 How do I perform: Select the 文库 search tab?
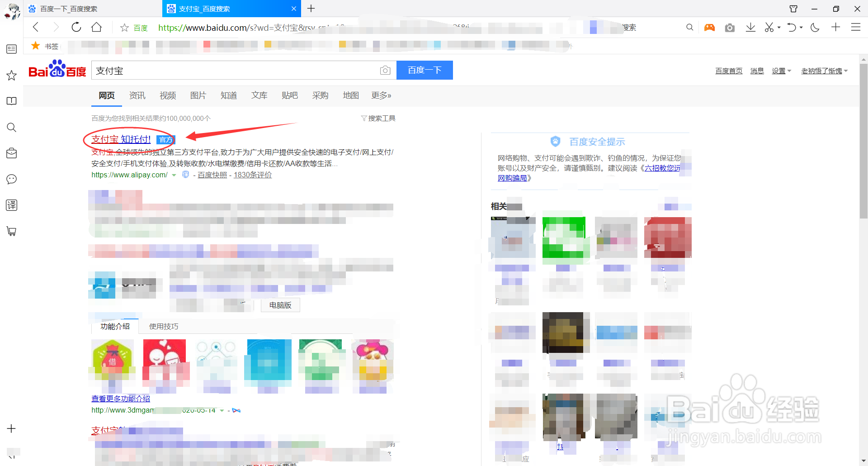click(259, 95)
